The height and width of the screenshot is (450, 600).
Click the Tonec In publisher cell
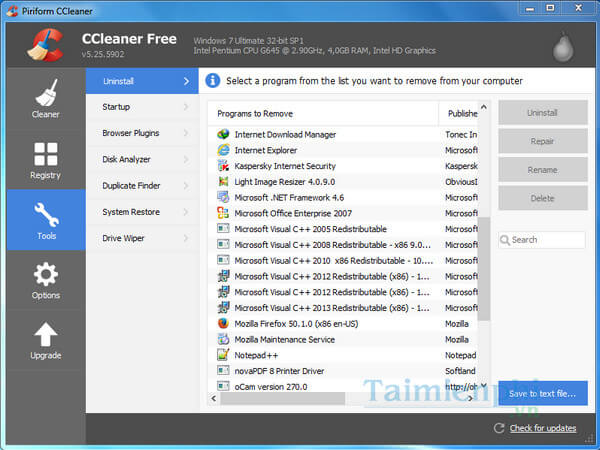(x=461, y=135)
